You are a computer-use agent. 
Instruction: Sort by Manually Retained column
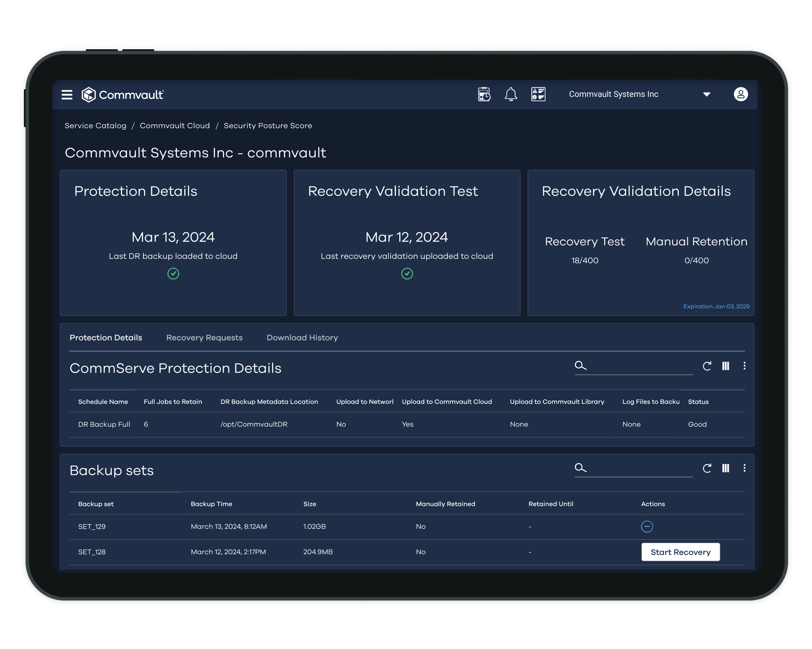(445, 504)
